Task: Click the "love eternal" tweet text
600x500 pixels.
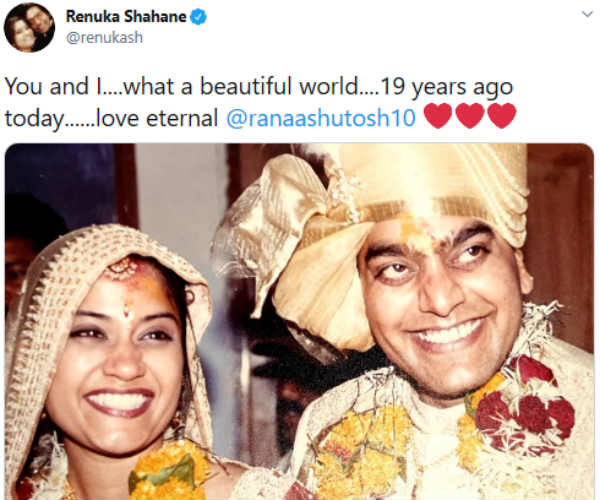Action: tap(157, 117)
